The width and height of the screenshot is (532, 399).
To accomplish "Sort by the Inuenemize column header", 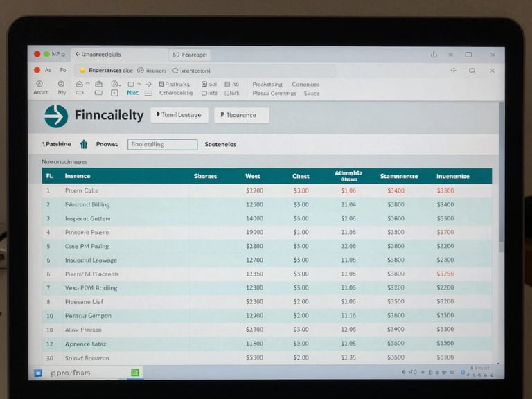I will click(x=453, y=176).
